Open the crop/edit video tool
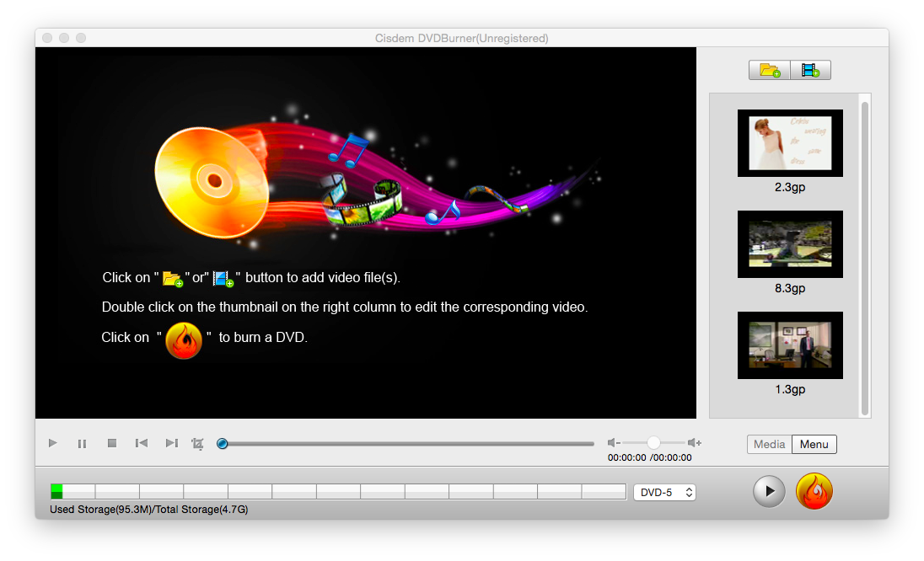The image size is (924, 561). point(198,444)
